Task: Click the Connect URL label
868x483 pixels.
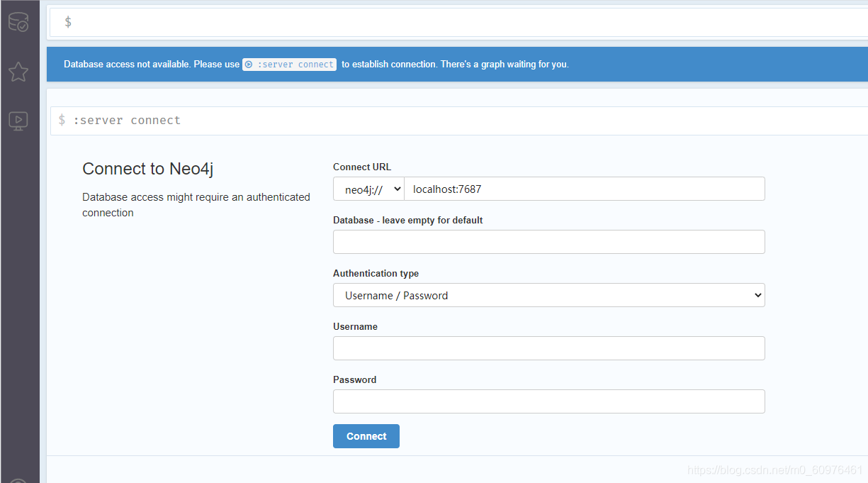Action: point(362,167)
